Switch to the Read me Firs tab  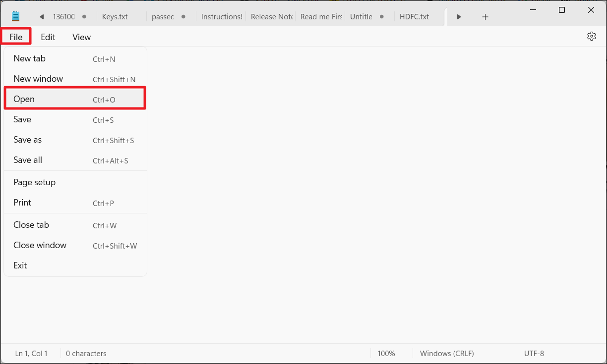coord(320,17)
